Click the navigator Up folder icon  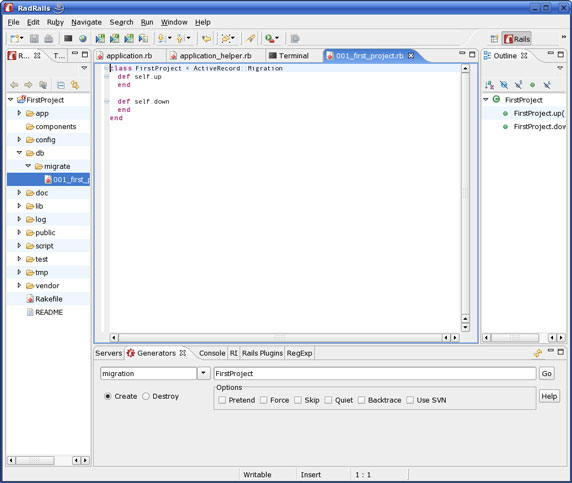tap(43, 85)
